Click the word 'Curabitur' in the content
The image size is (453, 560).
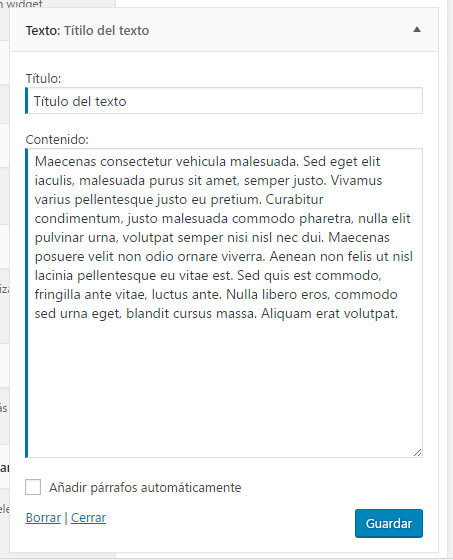[294, 199]
